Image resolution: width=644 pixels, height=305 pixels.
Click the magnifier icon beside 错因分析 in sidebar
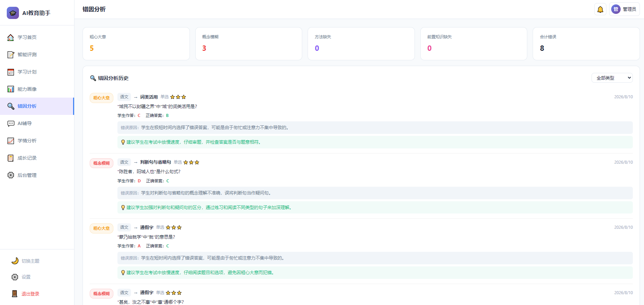pyautogui.click(x=11, y=106)
